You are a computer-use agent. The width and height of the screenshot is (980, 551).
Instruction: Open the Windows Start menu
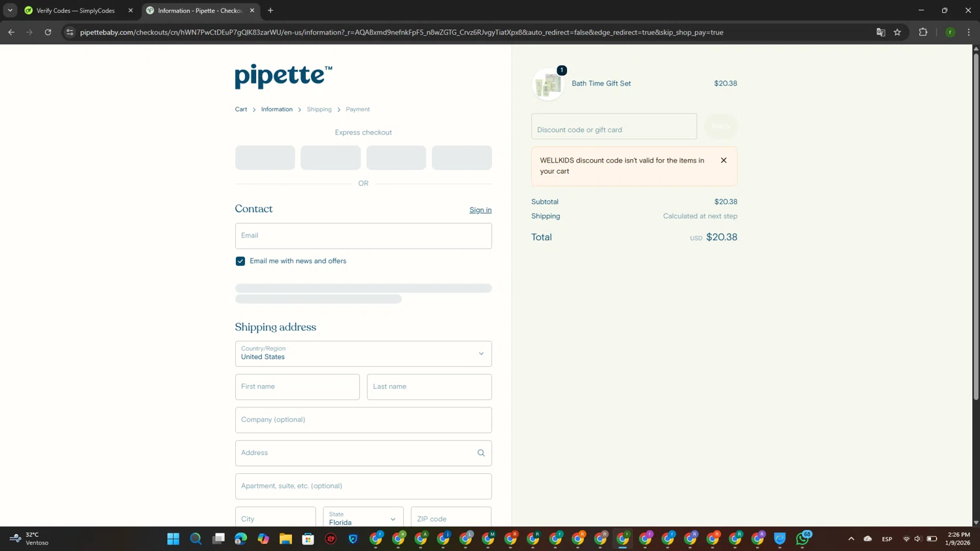coord(173,539)
